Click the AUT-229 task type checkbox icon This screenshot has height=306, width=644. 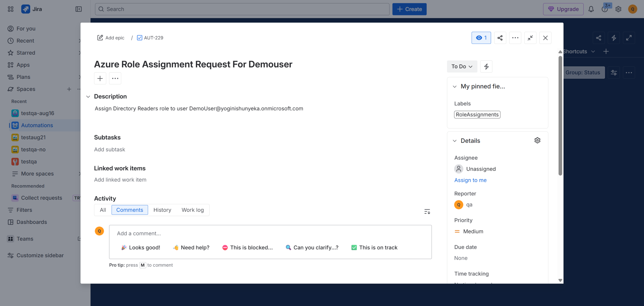(x=139, y=38)
